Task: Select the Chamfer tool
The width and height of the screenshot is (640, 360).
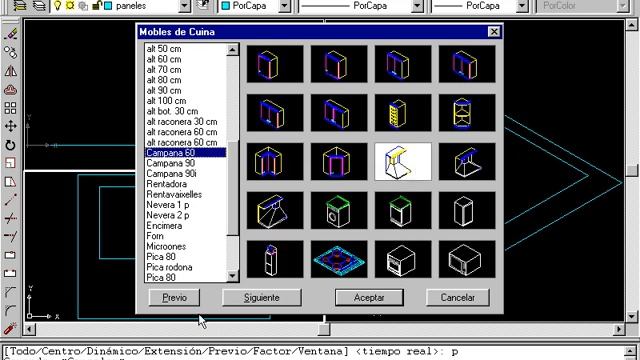Action: [x=11, y=291]
